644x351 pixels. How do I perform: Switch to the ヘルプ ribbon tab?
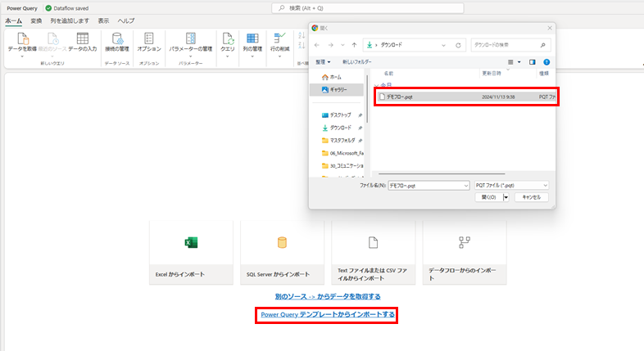(125, 21)
